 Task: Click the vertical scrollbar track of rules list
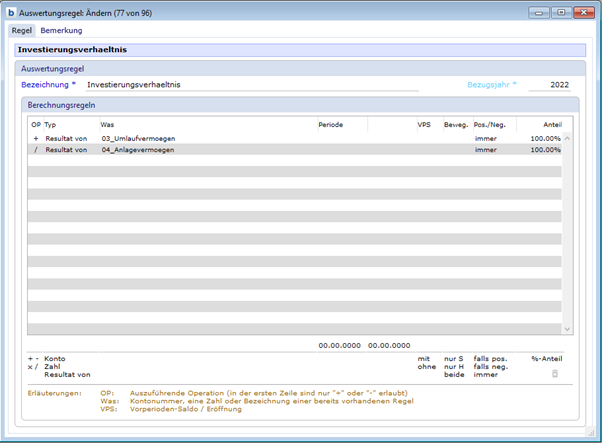pyautogui.click(x=568, y=230)
